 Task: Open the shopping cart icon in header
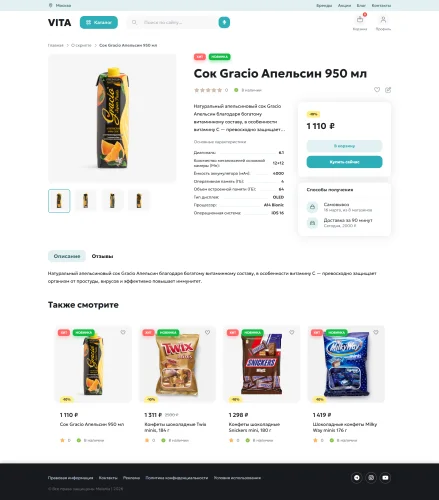tap(360, 20)
